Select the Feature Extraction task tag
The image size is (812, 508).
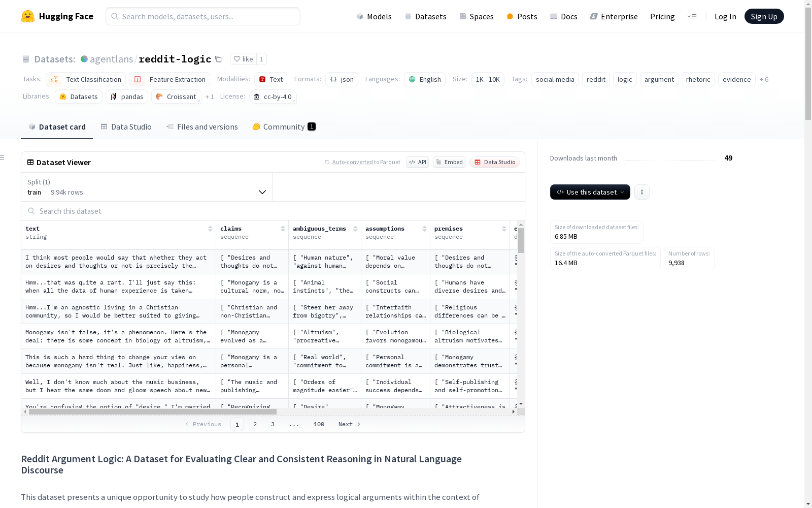pos(170,80)
